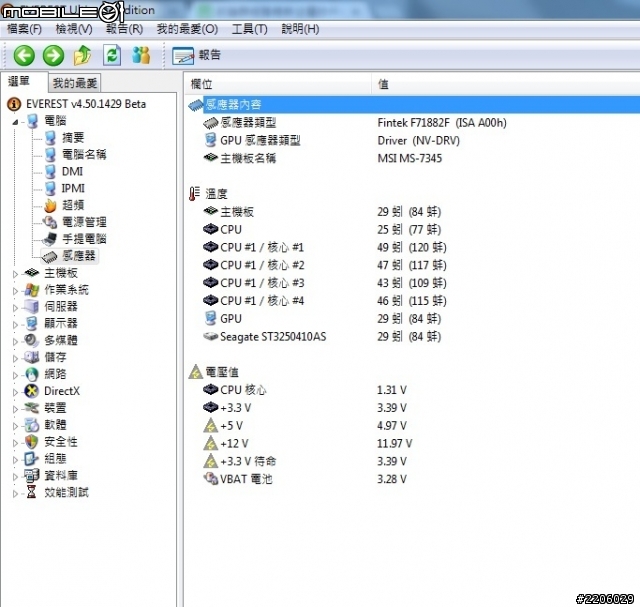The image size is (640, 607).
Task: Collapse the 電腦 tree node
Action: 15,121
